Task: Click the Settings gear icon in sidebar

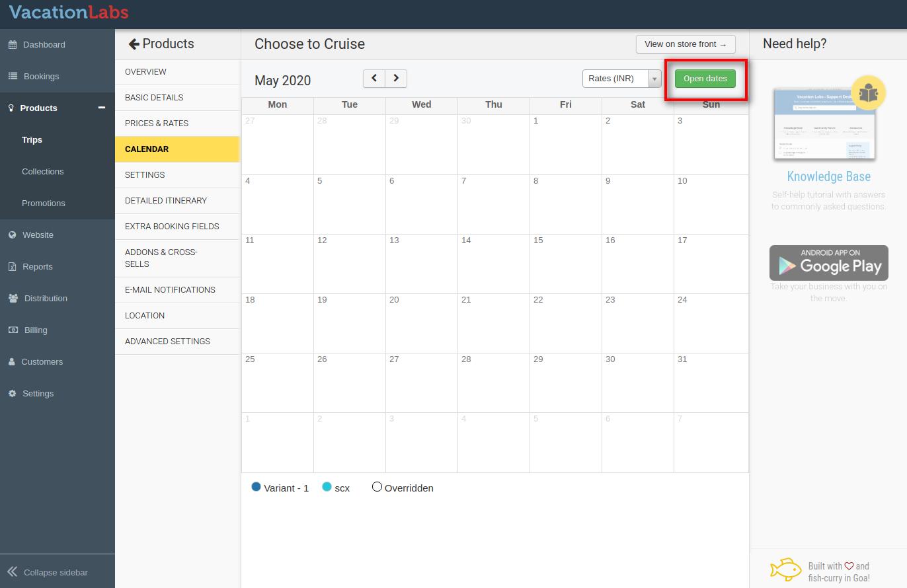Action: click(13, 394)
